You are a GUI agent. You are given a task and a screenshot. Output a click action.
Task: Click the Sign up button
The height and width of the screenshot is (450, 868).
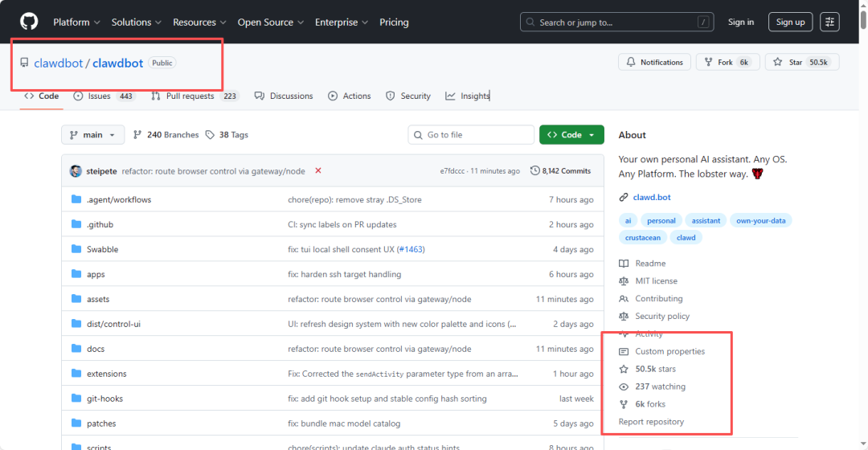click(x=790, y=22)
